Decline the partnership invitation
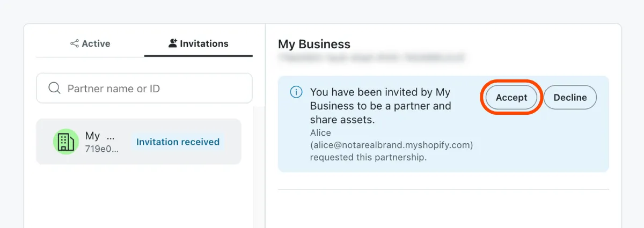The width and height of the screenshot is (644, 228). coord(570,98)
